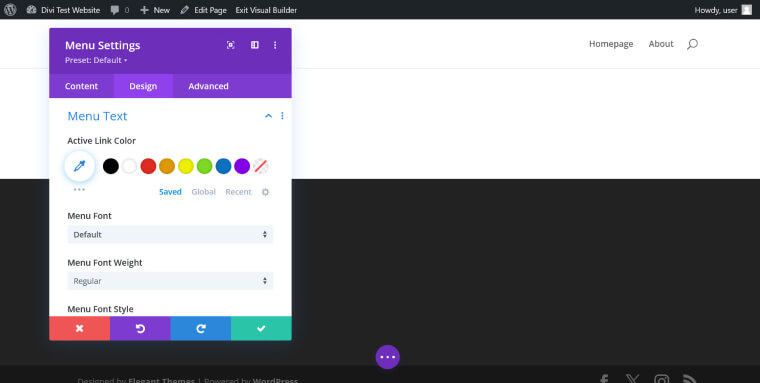This screenshot has height=383, width=760.
Task: Collapse the Menu Text section
Action: (268, 116)
